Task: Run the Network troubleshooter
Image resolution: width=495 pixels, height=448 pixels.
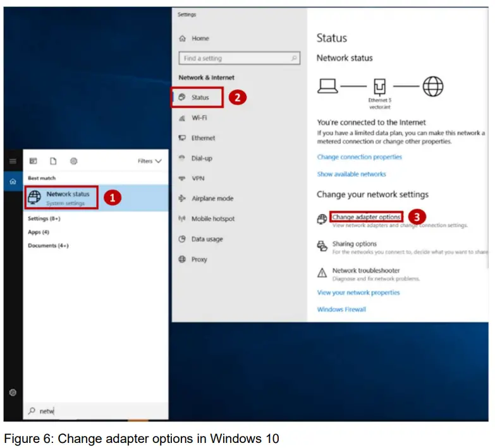Action: [366, 270]
